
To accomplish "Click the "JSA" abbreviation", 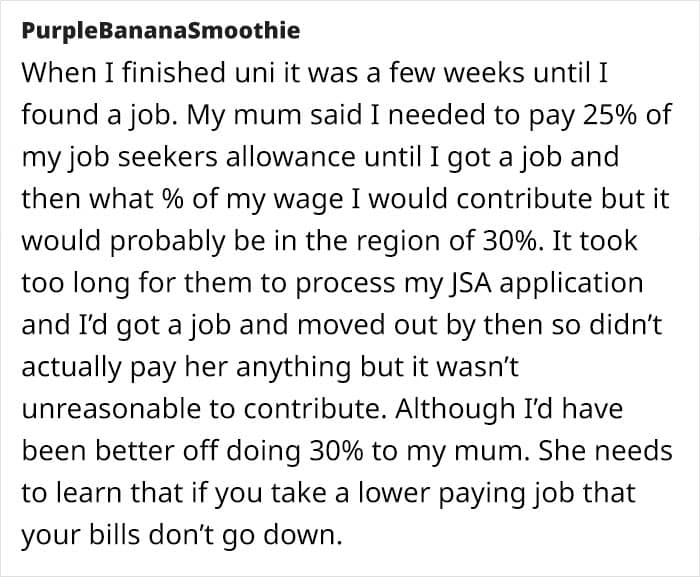I will click(x=454, y=283).
